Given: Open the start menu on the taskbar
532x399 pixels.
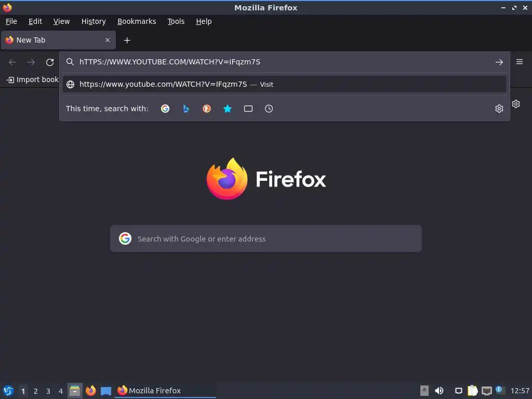Looking at the screenshot, I should pos(8,391).
